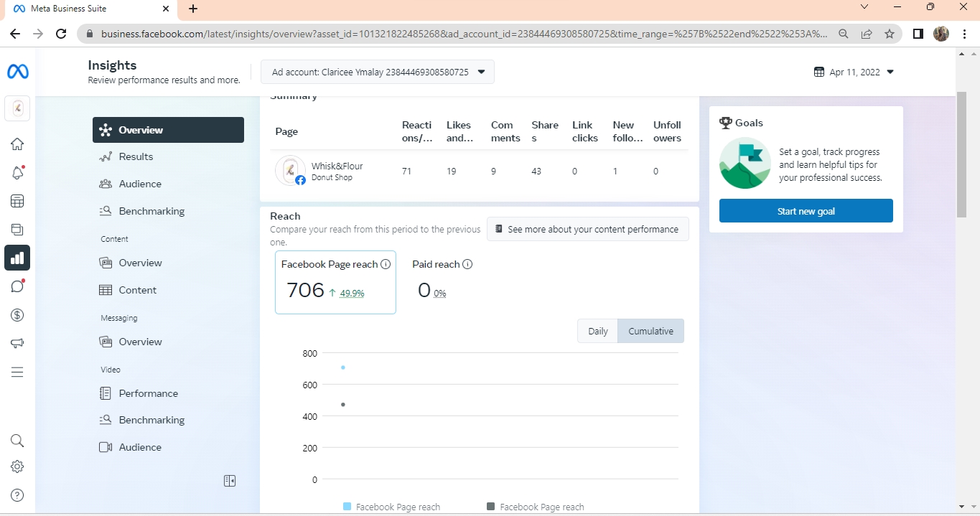Viewport: 980px width, 516px height.
Task: Open Video Performance item
Action: click(168, 393)
